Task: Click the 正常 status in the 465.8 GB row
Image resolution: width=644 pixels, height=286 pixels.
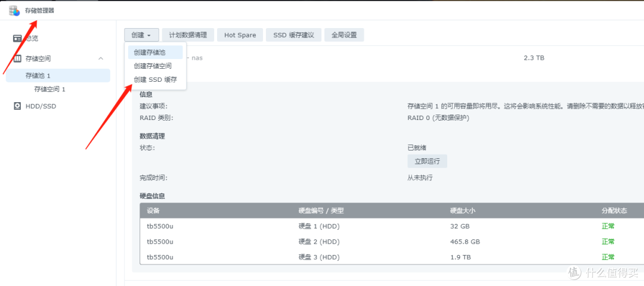Action: (x=608, y=242)
